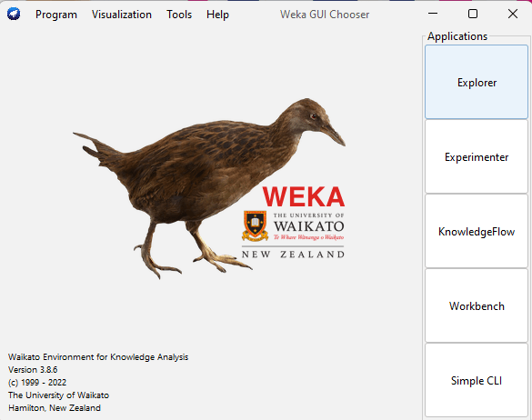Click the '(c) 1999 - 2022' text
The width and height of the screenshot is (532, 420).
[37, 383]
